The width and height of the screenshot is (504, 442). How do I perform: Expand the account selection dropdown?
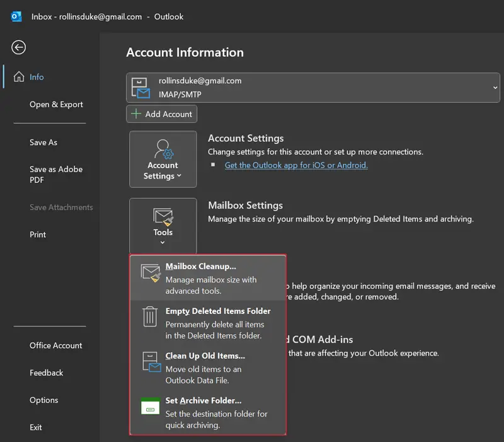pos(495,88)
